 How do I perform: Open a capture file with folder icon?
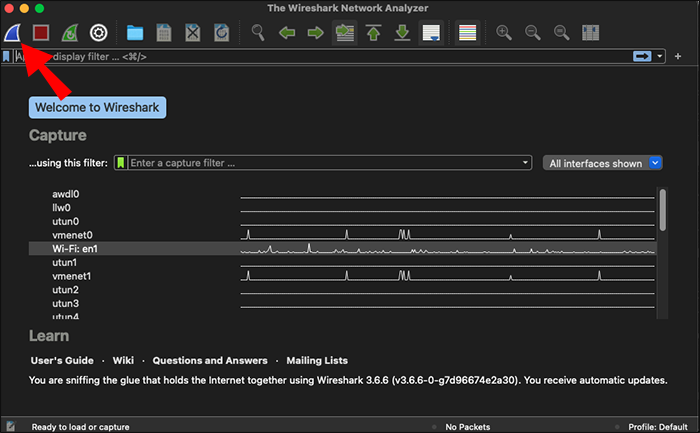[135, 33]
